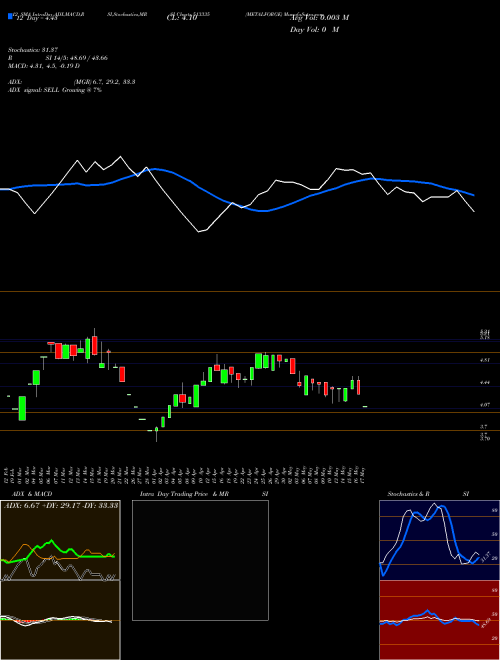The image size is (500, 660).
Task: Click the 4.07 price axis label
Action: coord(484,405)
